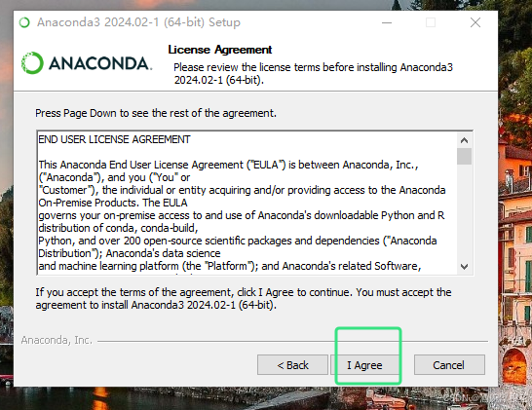Click the license text scrollbar thumb
Screen dimensions: 532x410
point(464,157)
